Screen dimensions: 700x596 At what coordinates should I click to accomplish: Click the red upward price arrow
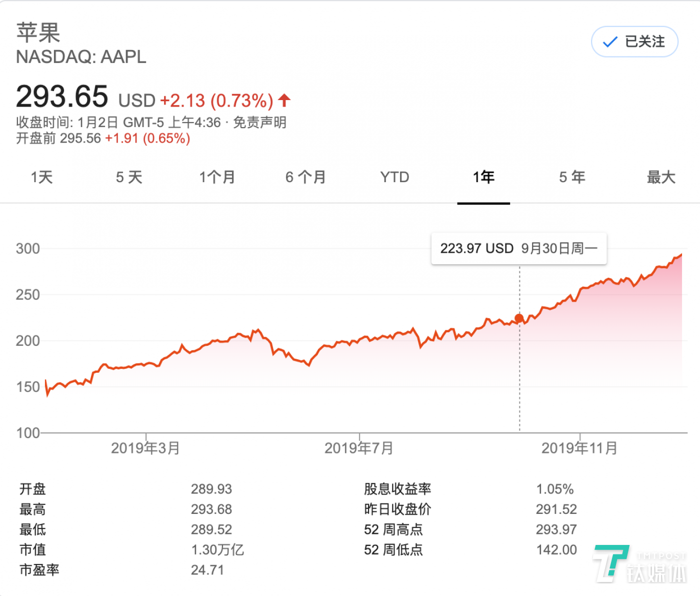point(283,100)
